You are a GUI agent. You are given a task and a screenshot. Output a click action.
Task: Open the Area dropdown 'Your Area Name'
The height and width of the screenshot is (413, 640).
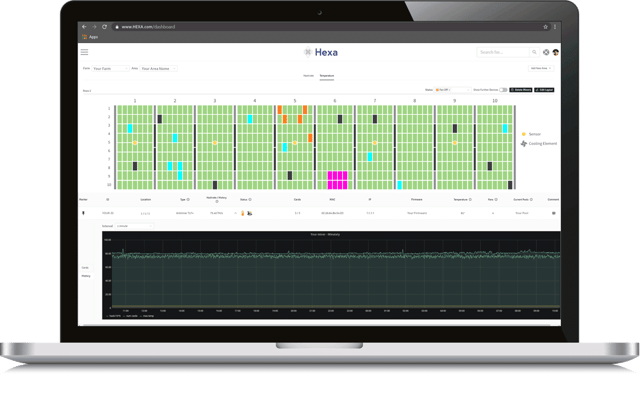[x=158, y=69]
